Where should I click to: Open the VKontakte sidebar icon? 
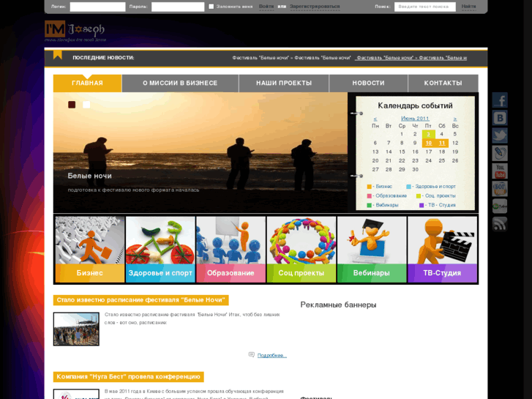500,118
